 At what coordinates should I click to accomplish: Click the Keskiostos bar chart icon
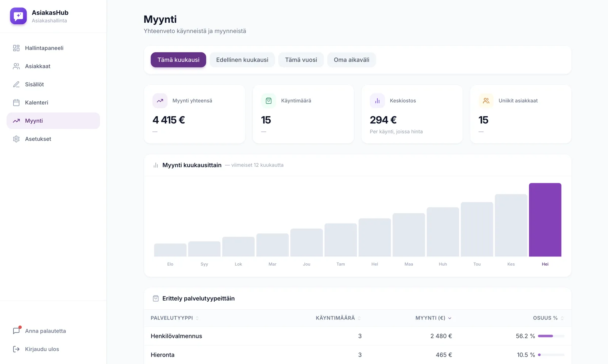pos(377,101)
